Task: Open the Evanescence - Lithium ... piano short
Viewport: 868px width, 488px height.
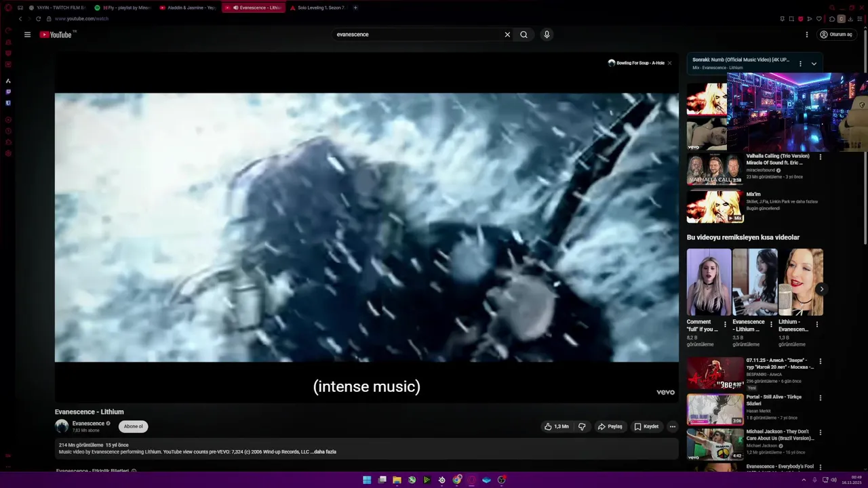Action: (x=754, y=282)
